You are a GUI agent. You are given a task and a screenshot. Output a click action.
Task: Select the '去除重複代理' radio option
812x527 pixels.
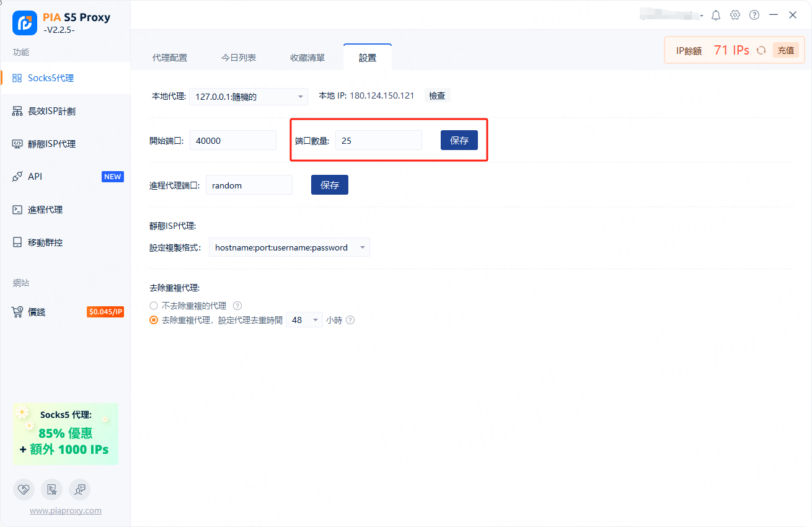(x=154, y=321)
